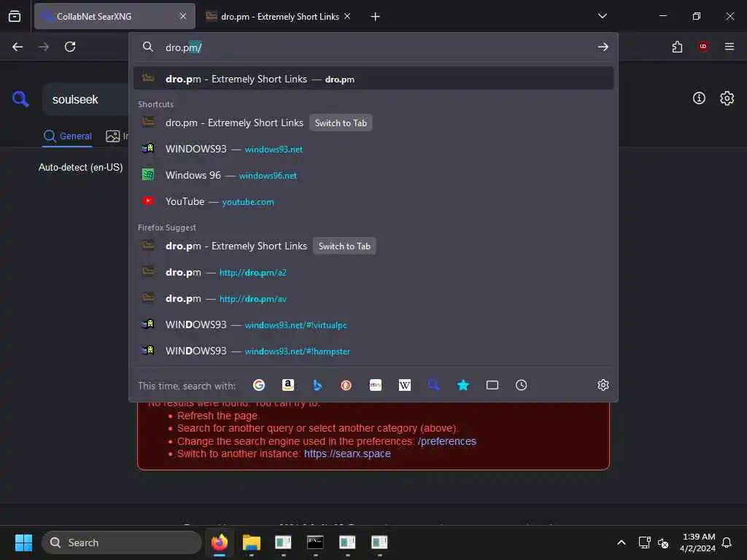This screenshot has height=560, width=747.
Task: Open Firefox application hamburger menu
Action: tap(729, 47)
